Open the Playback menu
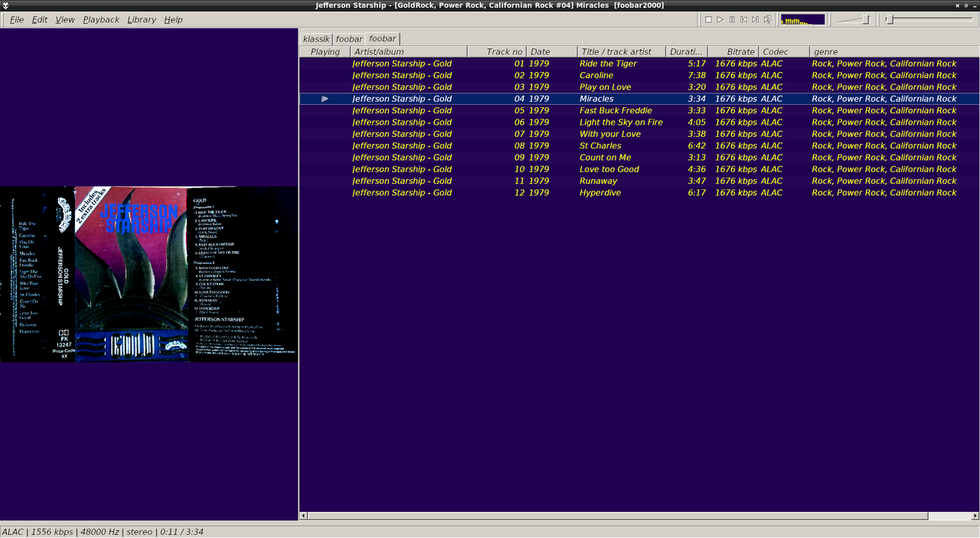Image resolution: width=980 pixels, height=538 pixels. (x=101, y=19)
